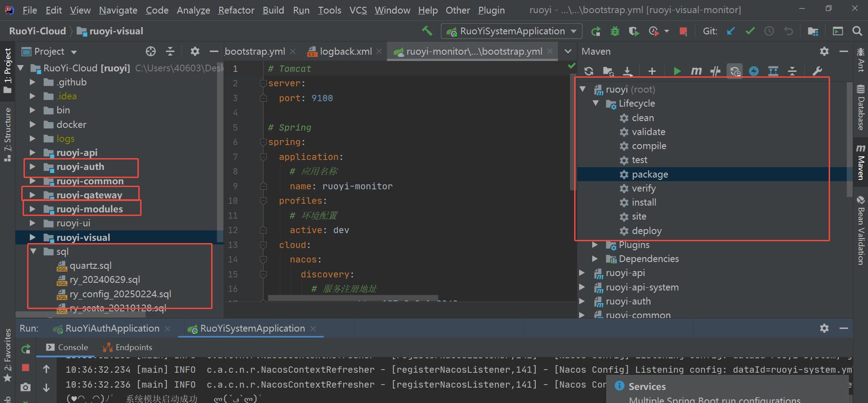Viewport: 868px width, 403px height.
Task: Toggle Maven Offline Mode icon
Action: tap(715, 71)
